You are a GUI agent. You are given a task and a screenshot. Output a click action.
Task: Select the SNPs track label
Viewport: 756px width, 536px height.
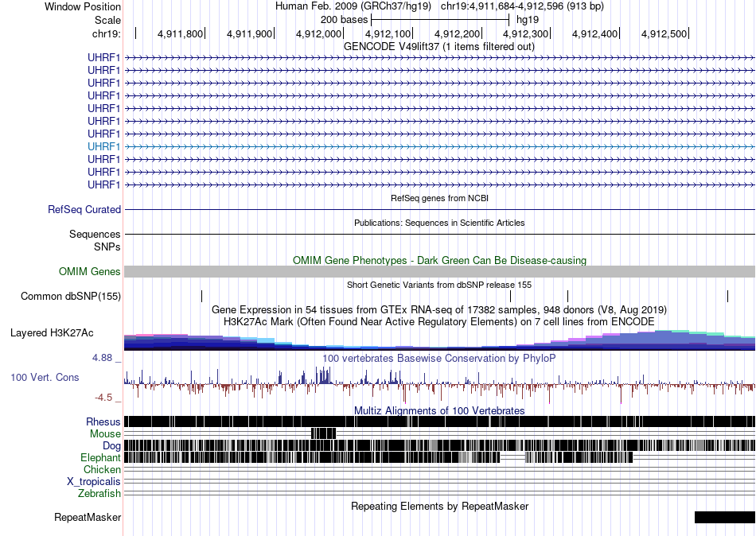[x=107, y=247]
